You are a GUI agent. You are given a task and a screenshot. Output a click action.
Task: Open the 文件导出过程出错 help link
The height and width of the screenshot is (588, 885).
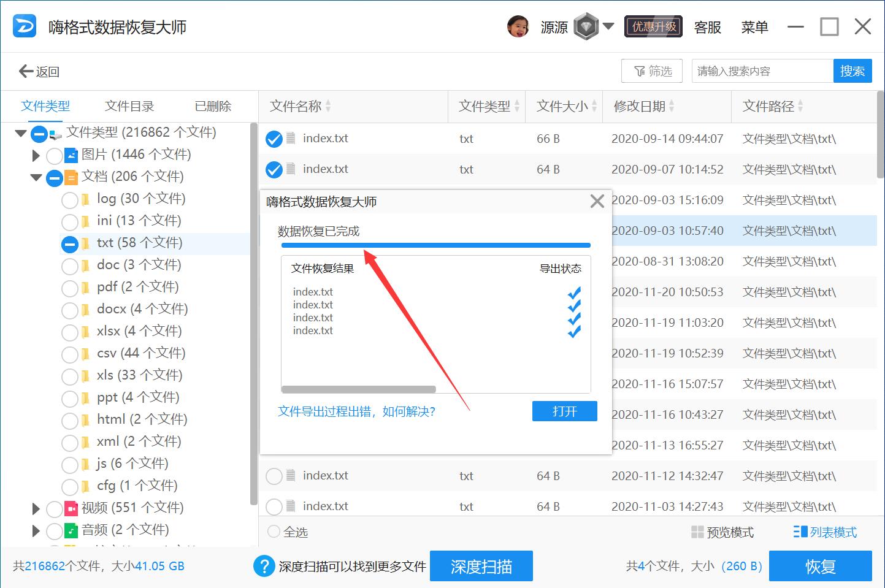(356, 411)
